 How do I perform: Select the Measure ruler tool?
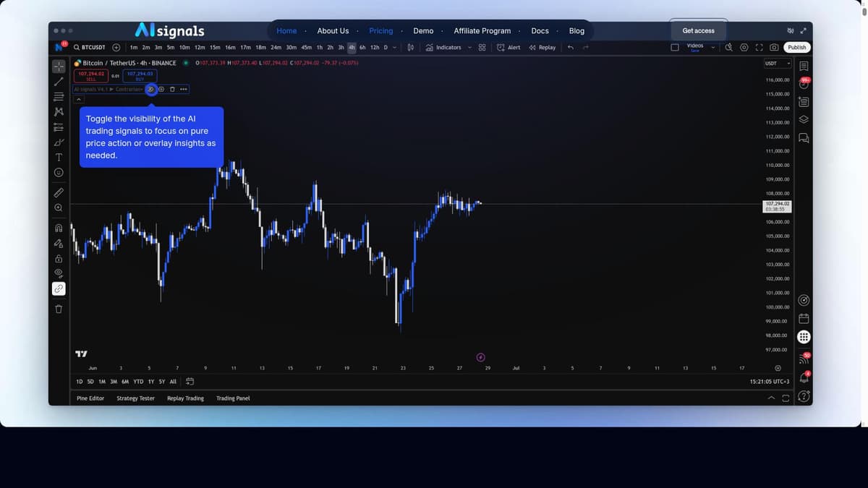(59, 192)
